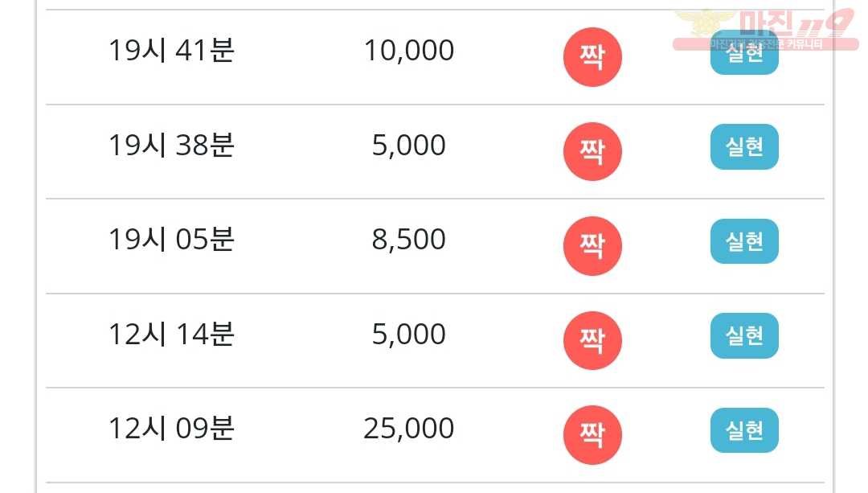Select 실현 button for 19시 38분

(744, 147)
